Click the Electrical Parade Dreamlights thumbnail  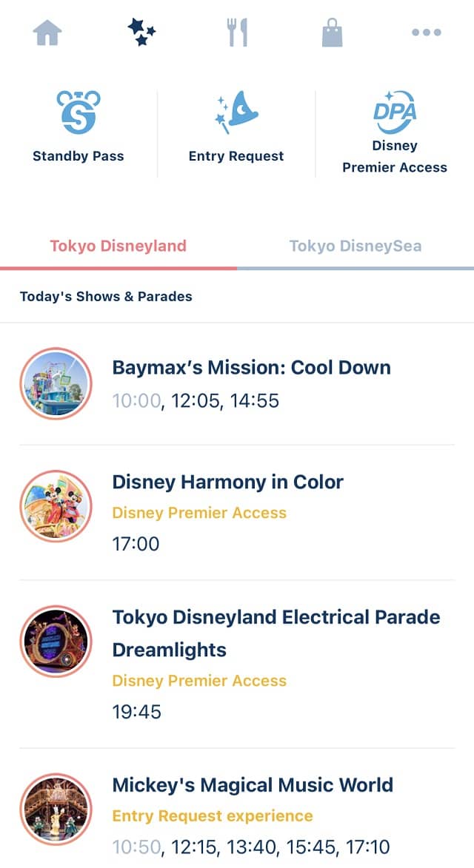56,641
